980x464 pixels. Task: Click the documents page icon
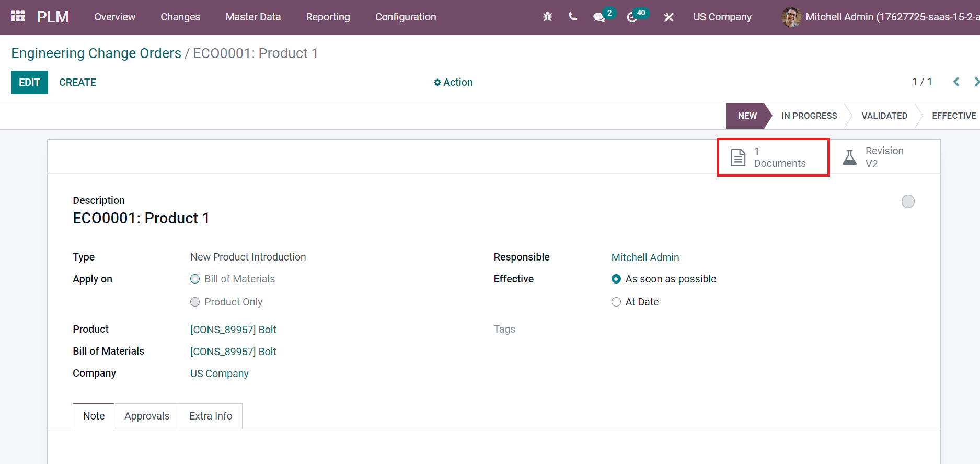[737, 157]
